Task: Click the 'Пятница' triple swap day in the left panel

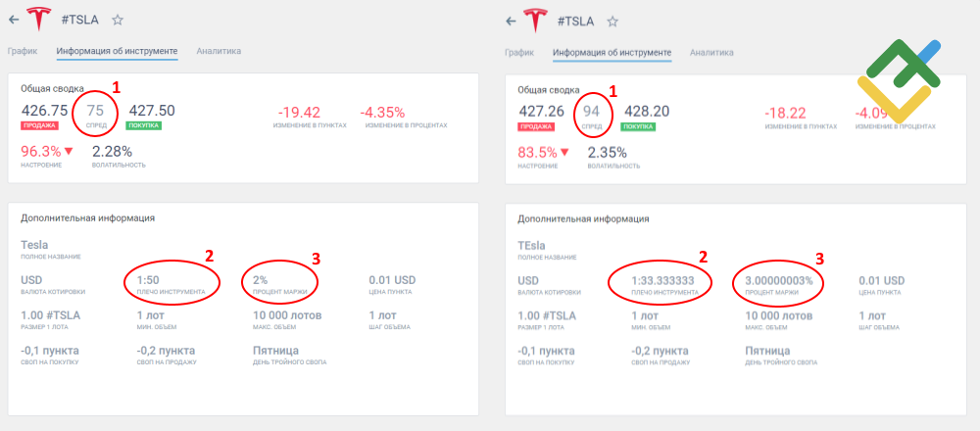Action: tap(275, 351)
